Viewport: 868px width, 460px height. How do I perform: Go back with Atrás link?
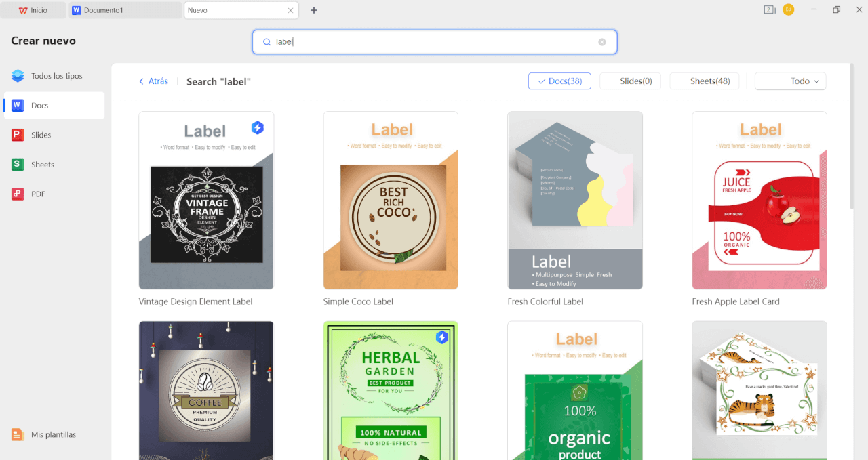153,81
